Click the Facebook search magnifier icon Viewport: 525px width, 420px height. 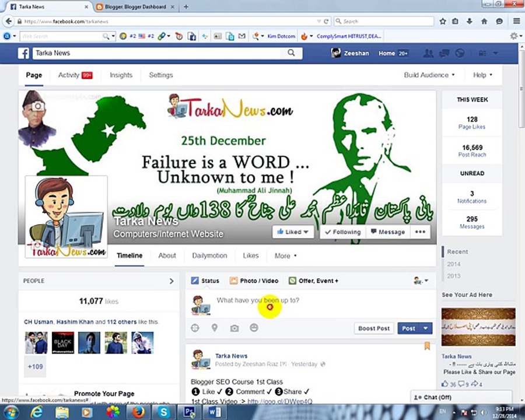click(x=291, y=52)
